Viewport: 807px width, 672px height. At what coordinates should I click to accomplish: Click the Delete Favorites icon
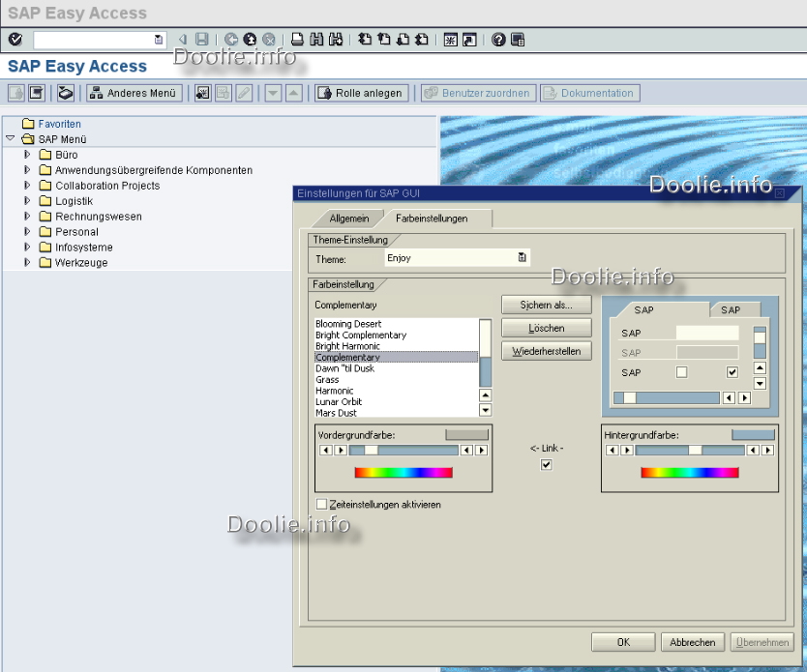point(223,93)
